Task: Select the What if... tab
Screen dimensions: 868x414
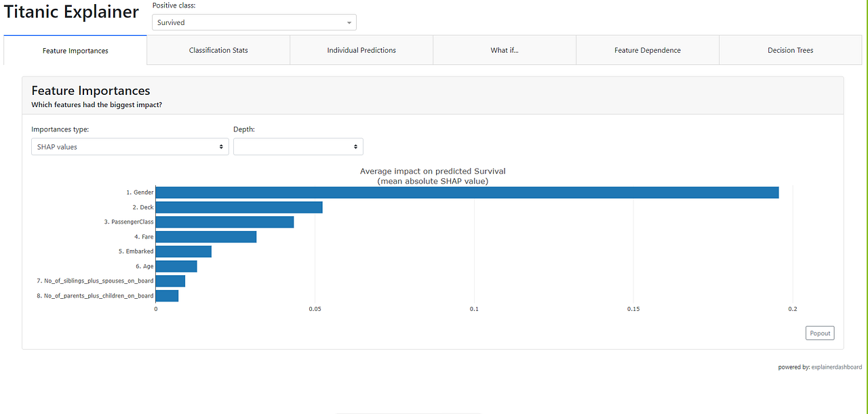Action: point(504,49)
